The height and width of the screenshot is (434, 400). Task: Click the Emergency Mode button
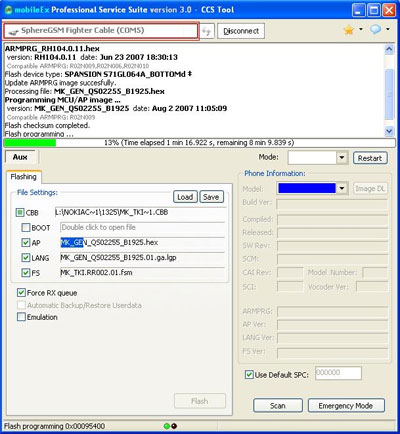(x=346, y=406)
